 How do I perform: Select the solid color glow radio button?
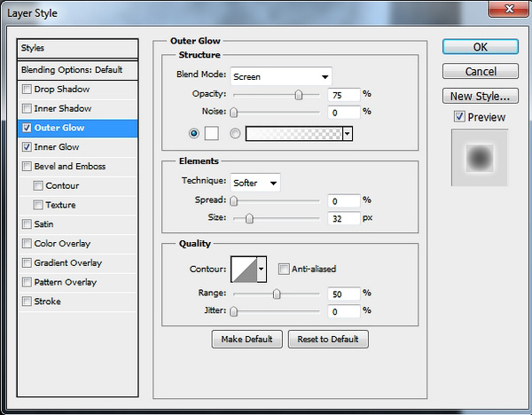click(x=194, y=133)
